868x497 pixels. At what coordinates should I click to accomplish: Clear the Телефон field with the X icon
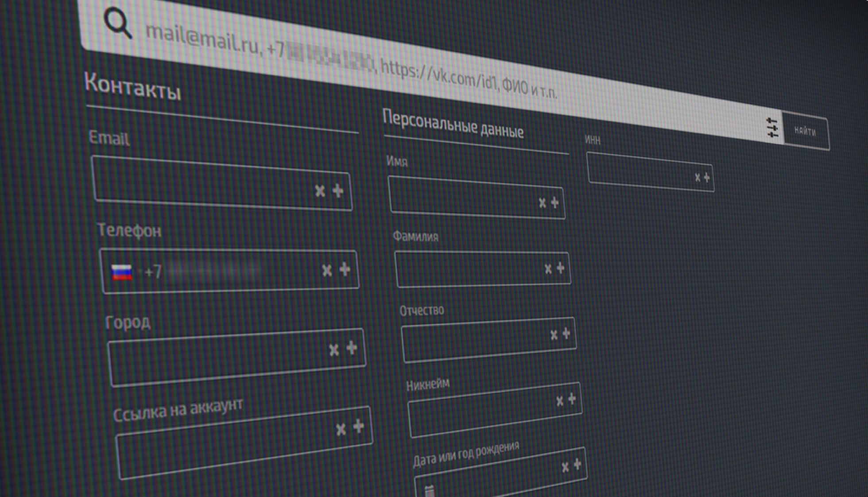click(x=327, y=270)
